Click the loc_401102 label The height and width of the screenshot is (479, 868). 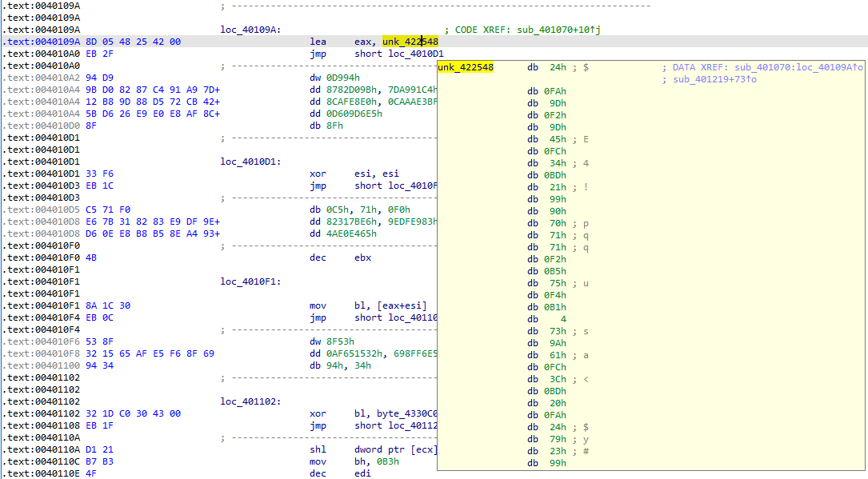tap(250, 401)
